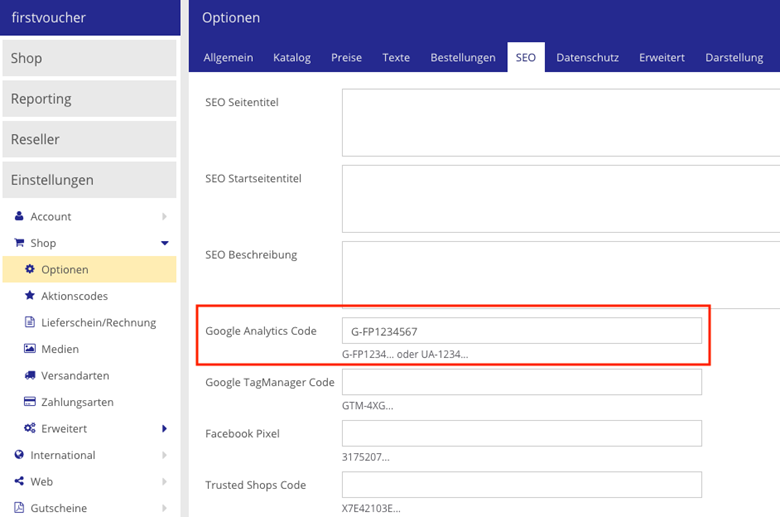Click the Google Analytics Code field
This screenshot has width=780, height=517.
click(x=522, y=331)
